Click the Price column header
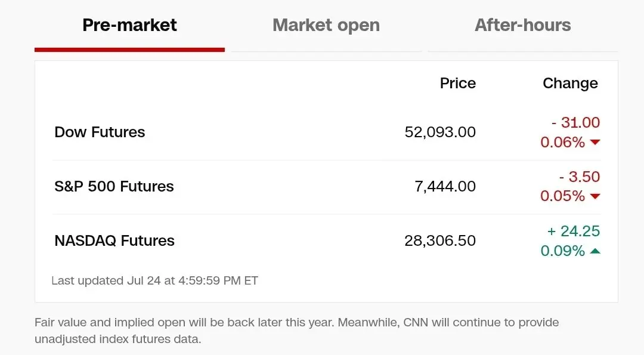The width and height of the screenshot is (644, 355). coord(458,83)
